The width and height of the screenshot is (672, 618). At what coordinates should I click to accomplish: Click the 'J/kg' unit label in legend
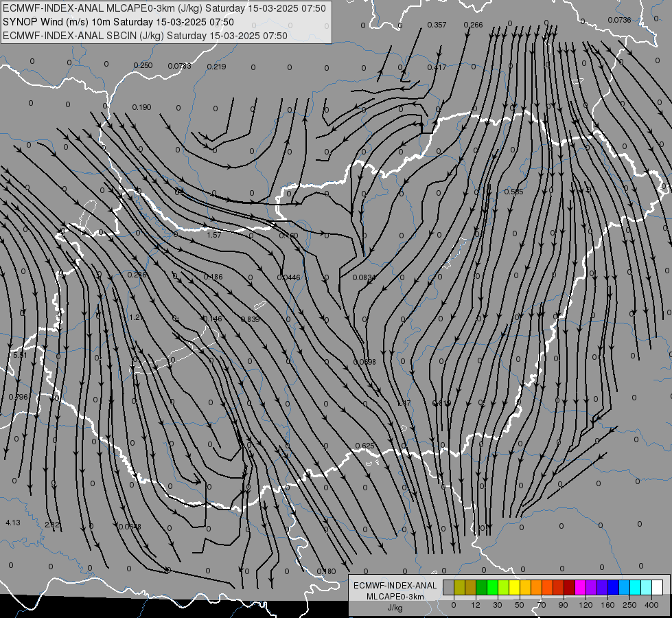(x=395, y=608)
